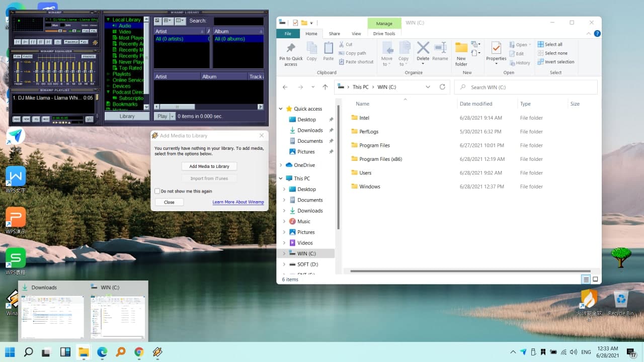Expand OneDrive in the navigation pane
This screenshot has height=362, width=644.
[281, 165]
